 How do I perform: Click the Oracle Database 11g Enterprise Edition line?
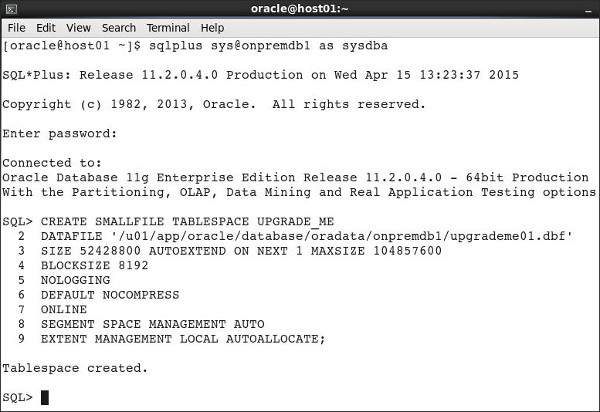[x=295, y=178]
